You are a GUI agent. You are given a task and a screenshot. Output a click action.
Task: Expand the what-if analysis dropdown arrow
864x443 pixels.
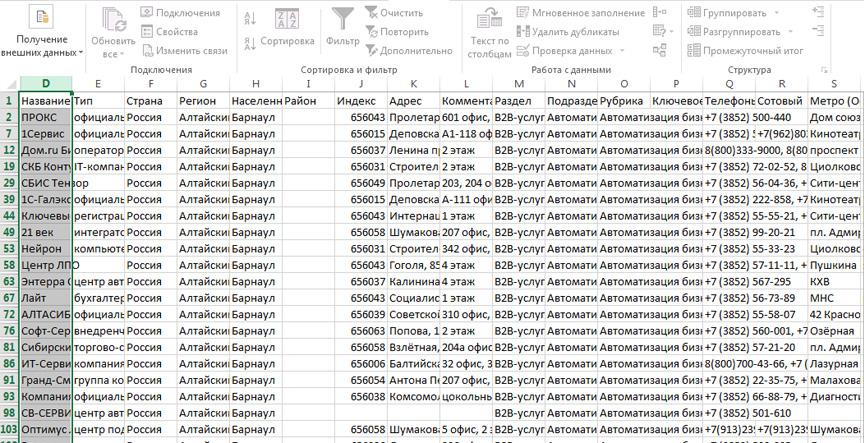(672, 31)
